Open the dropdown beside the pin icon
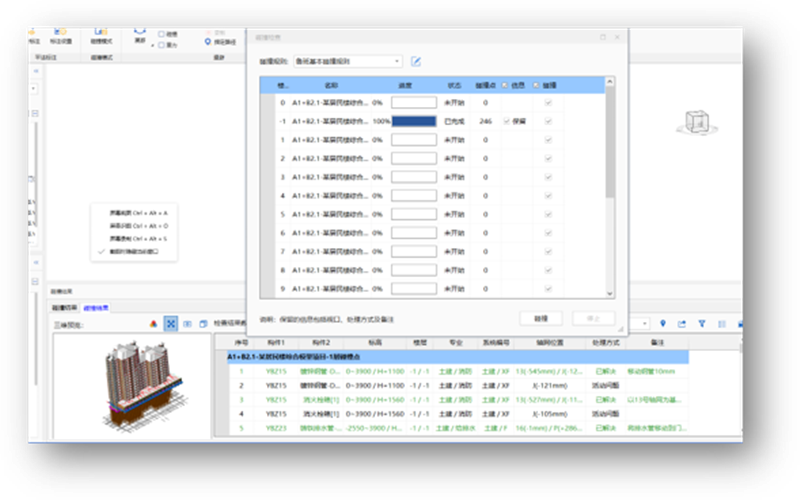The image size is (800, 500). pyautogui.click(x=645, y=323)
